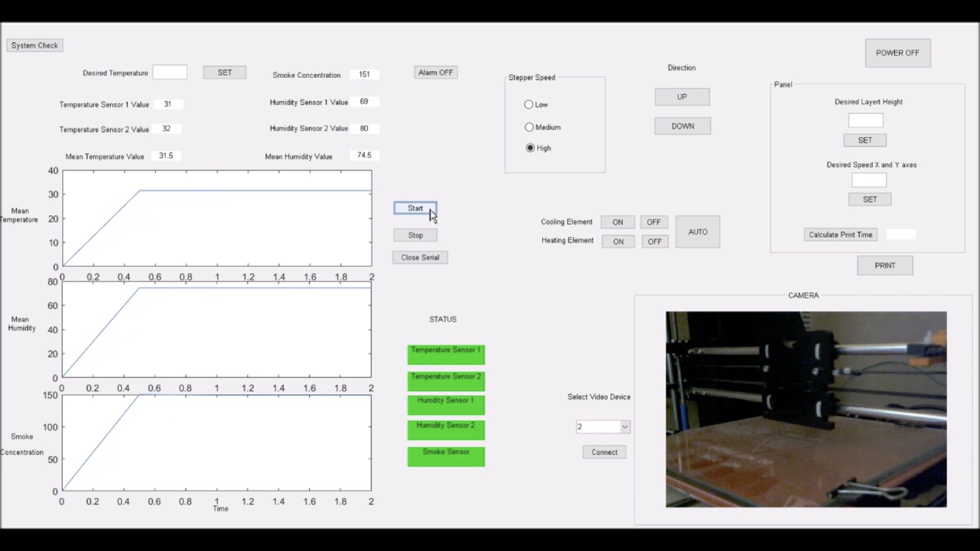Click Mean Humidity Value reading 74.5
Viewport: 980px width, 551px height.
tap(364, 155)
